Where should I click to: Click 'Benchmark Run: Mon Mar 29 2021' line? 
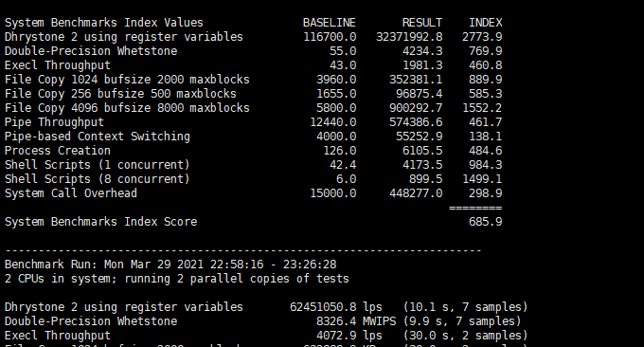(170, 265)
